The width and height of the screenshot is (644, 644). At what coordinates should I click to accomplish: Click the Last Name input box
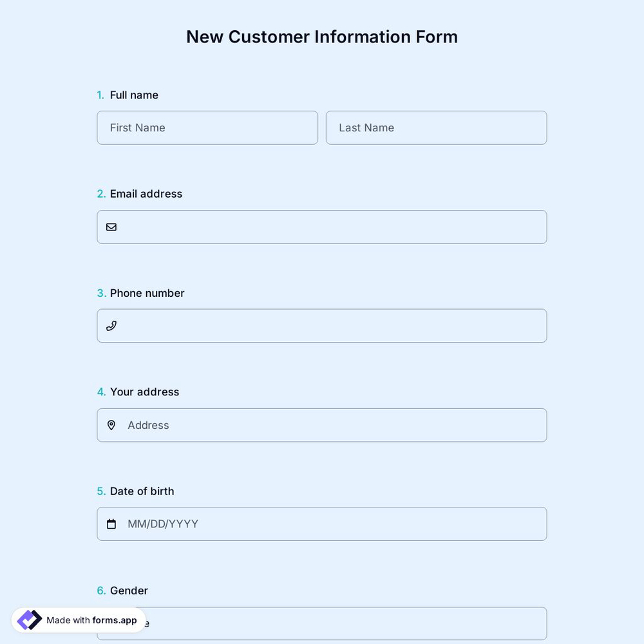436,128
